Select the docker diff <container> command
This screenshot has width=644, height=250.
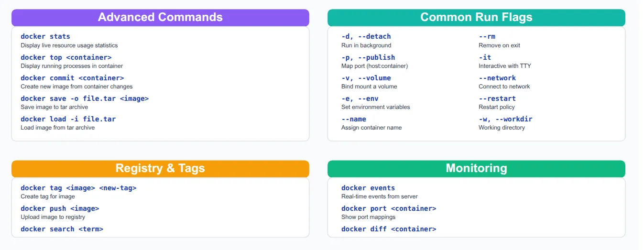[389, 229]
